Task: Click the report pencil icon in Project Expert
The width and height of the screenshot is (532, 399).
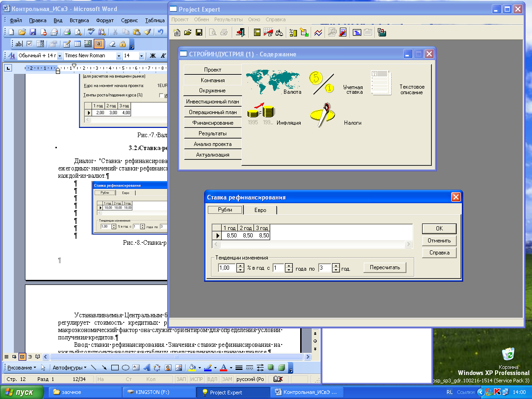Action: [x=343, y=33]
